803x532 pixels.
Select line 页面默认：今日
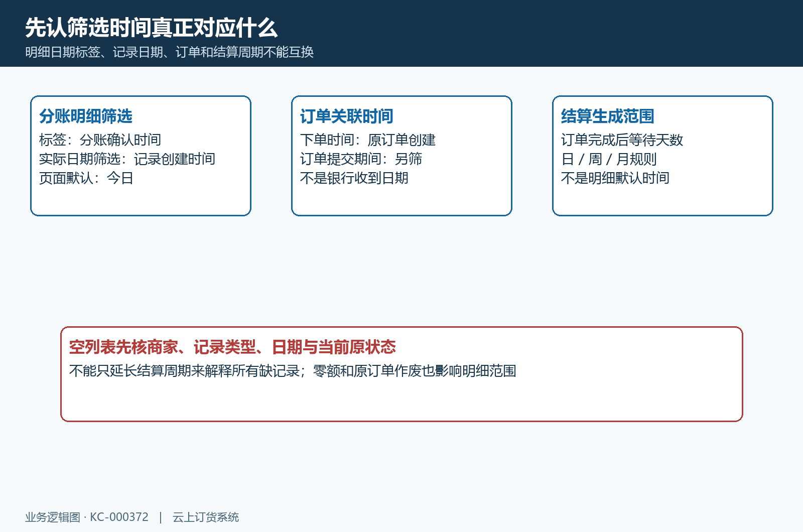click(86, 178)
